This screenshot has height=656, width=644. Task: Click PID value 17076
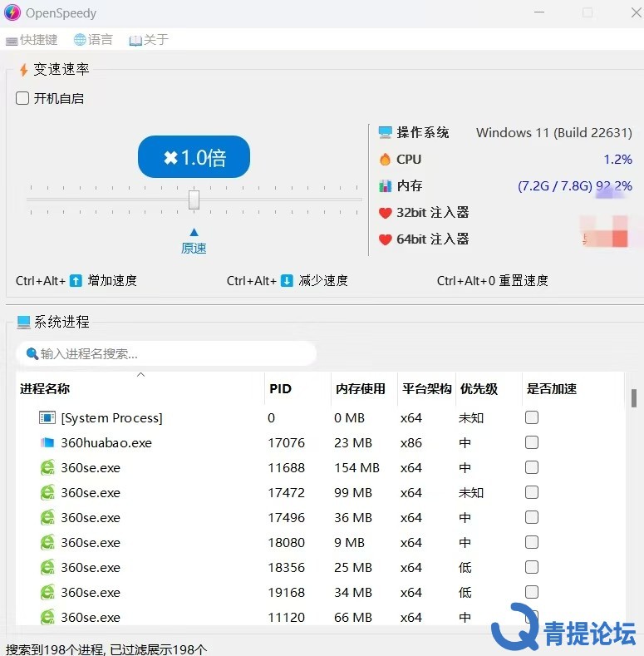(286, 442)
